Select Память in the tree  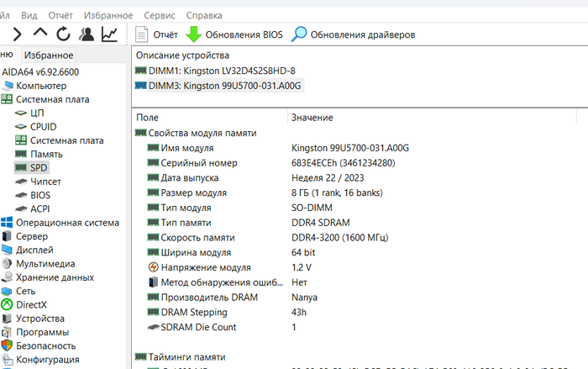click(46, 154)
